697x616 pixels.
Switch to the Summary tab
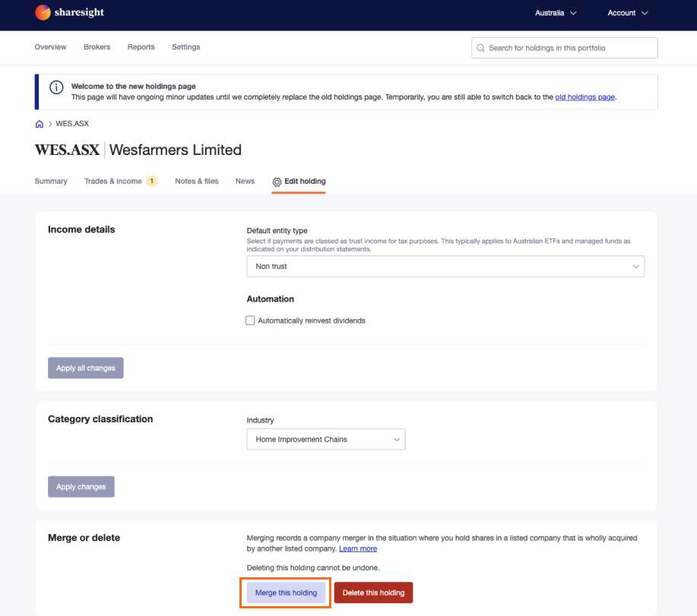pyautogui.click(x=51, y=182)
